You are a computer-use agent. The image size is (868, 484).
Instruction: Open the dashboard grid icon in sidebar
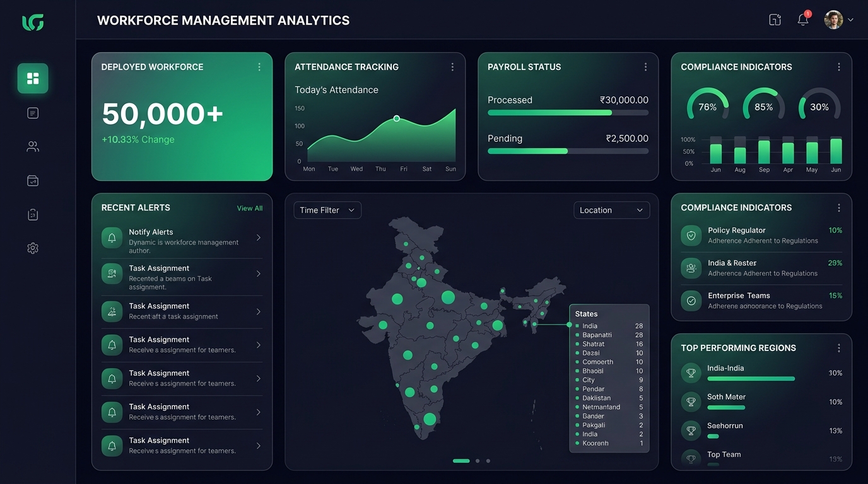[33, 78]
